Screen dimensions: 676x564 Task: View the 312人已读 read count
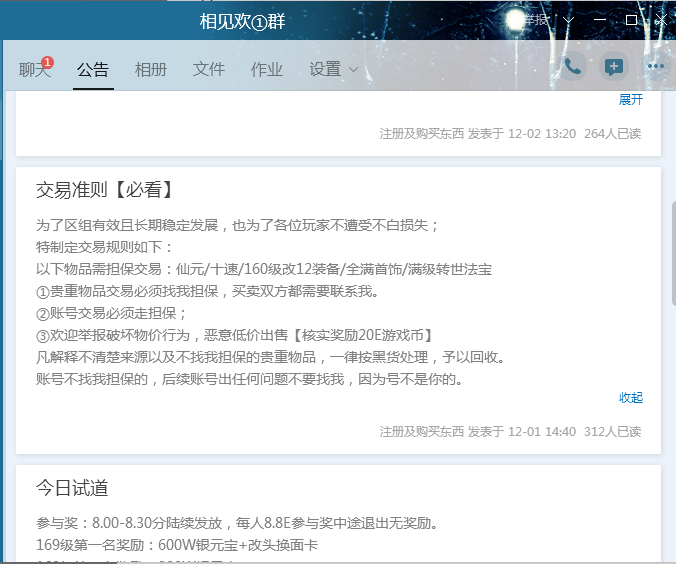pos(612,432)
